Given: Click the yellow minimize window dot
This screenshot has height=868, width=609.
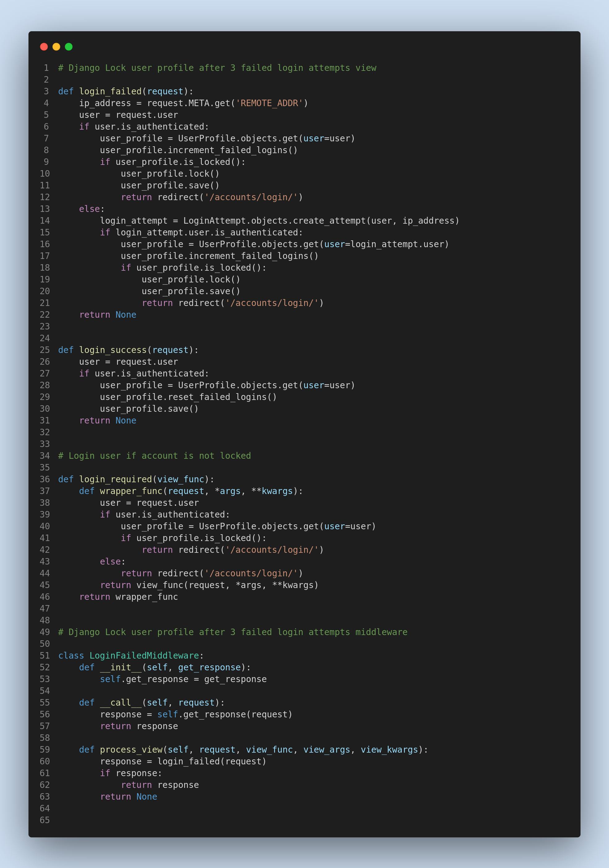Looking at the screenshot, I should (x=56, y=46).
